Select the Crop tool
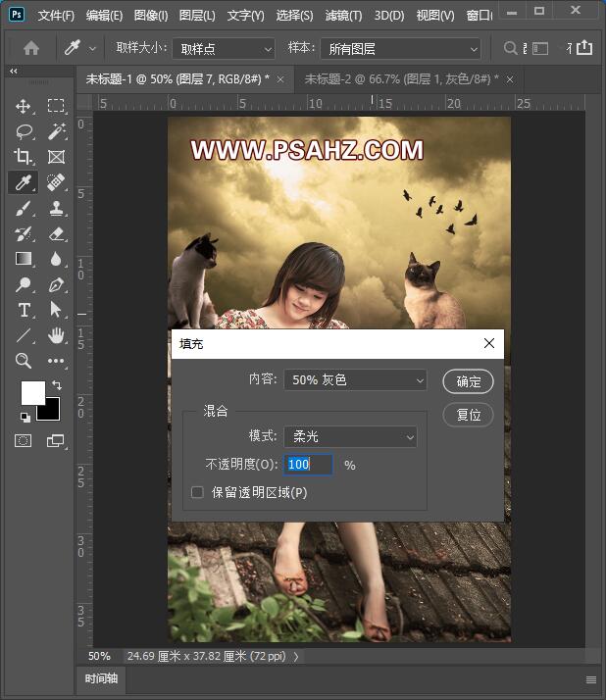The height and width of the screenshot is (700, 606). [x=23, y=157]
